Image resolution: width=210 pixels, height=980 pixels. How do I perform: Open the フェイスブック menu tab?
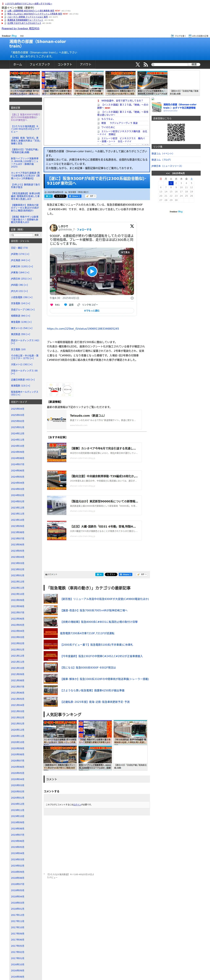coord(40,65)
